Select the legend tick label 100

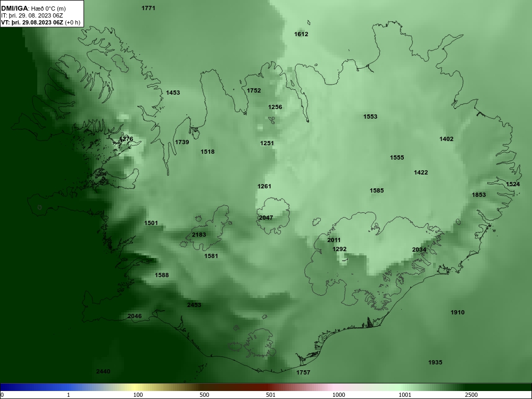click(x=138, y=395)
